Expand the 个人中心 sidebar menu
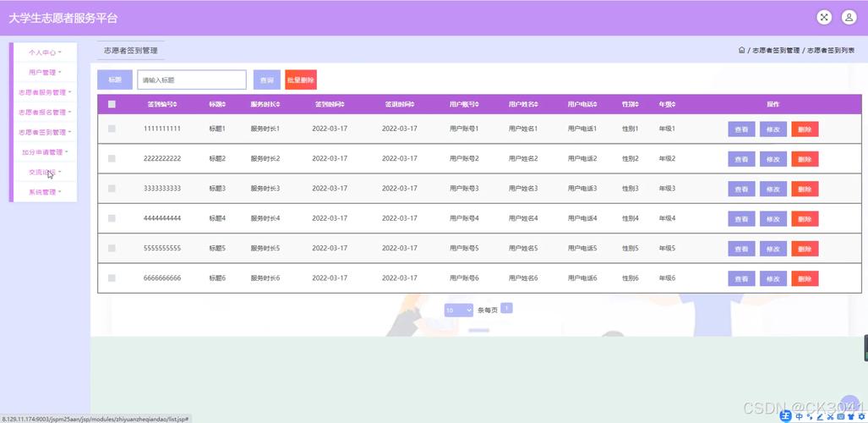868x423 pixels. coord(45,52)
